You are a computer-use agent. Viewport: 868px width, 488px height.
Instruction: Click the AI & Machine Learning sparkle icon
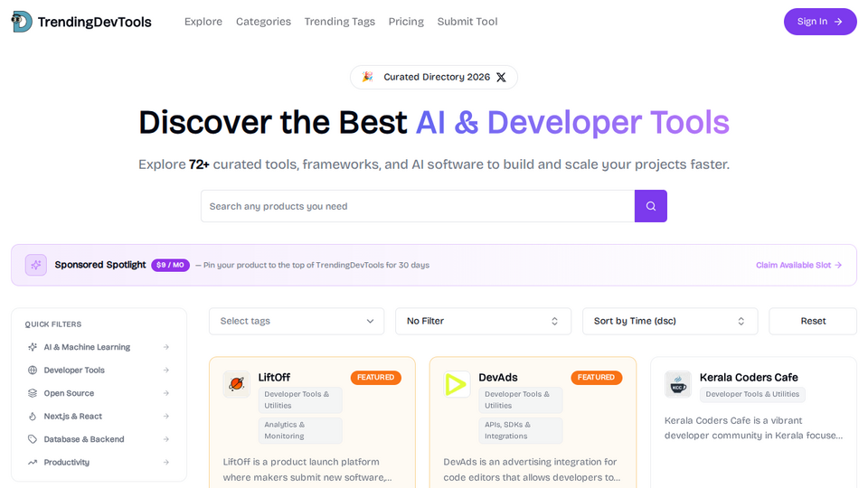33,347
